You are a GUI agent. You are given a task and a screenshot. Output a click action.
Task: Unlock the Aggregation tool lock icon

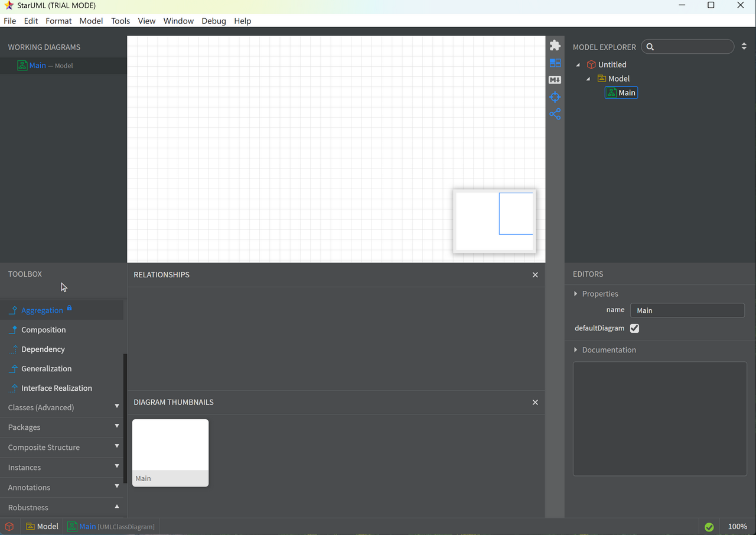[x=69, y=308]
